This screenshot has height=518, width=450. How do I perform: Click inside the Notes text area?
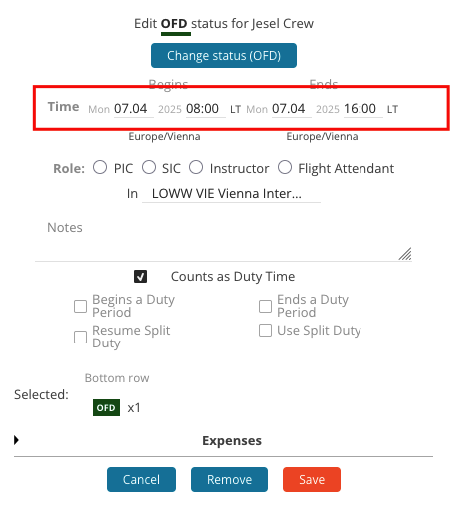[223, 242]
